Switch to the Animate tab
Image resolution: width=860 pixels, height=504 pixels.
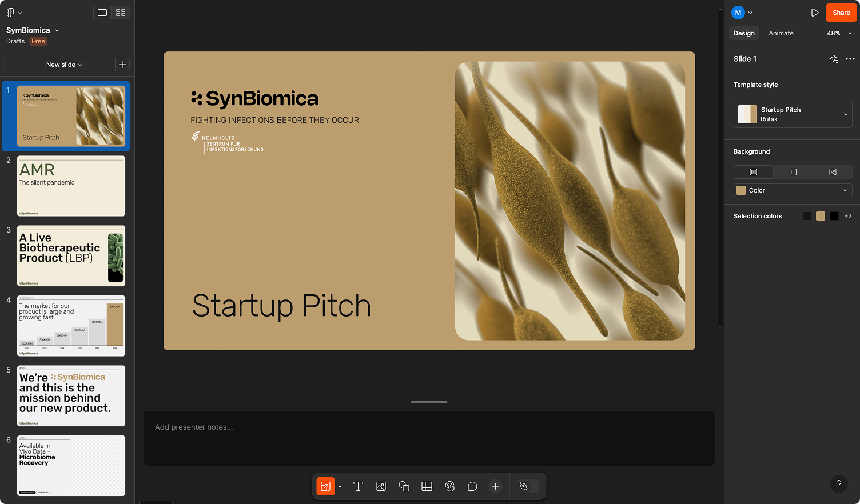(781, 33)
